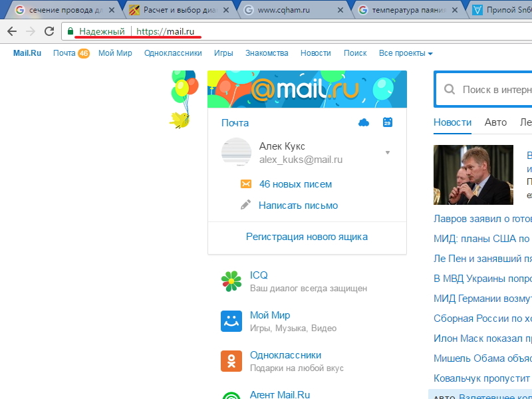Open Новости in the top navigation

pyautogui.click(x=315, y=53)
